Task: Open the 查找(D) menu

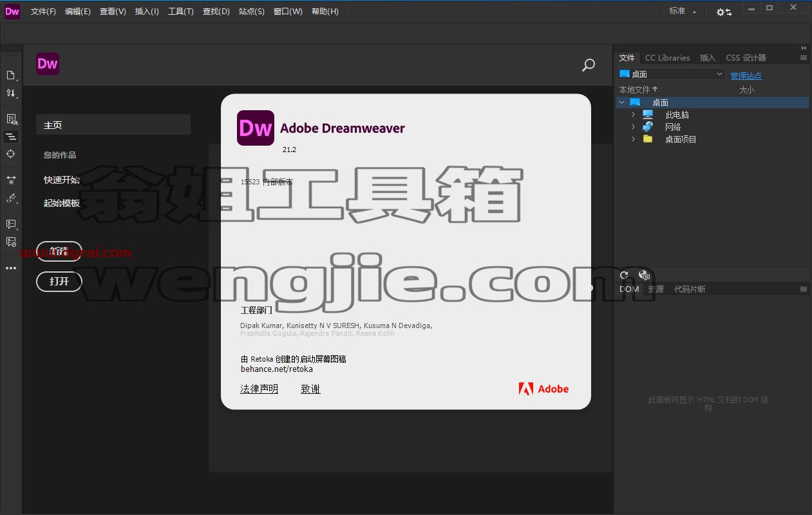Action: [x=216, y=12]
